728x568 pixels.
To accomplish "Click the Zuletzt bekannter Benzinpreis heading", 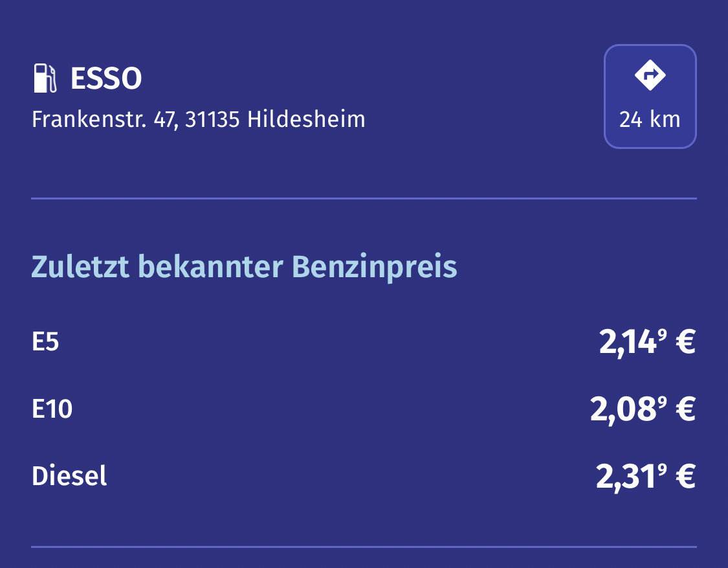I will click(244, 267).
